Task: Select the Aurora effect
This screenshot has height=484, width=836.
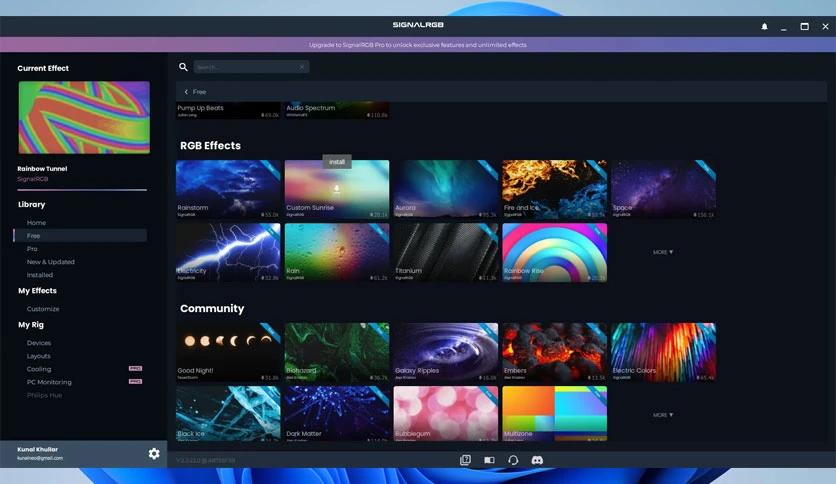Action: click(446, 189)
